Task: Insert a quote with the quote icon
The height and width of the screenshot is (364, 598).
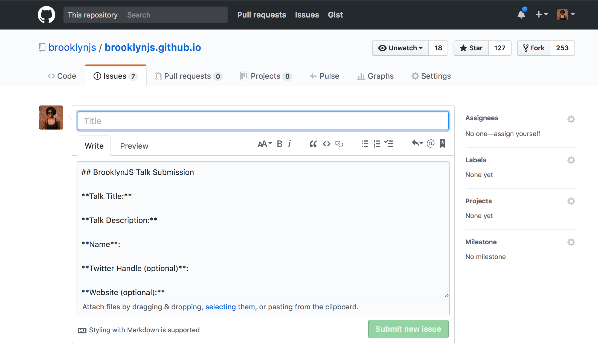Action: [313, 144]
